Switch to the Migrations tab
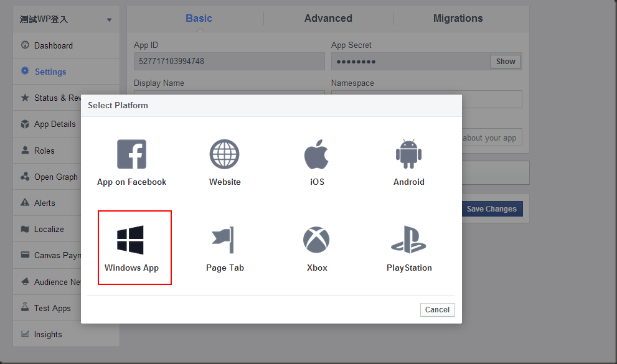This screenshot has height=364, width=617. pyautogui.click(x=458, y=19)
